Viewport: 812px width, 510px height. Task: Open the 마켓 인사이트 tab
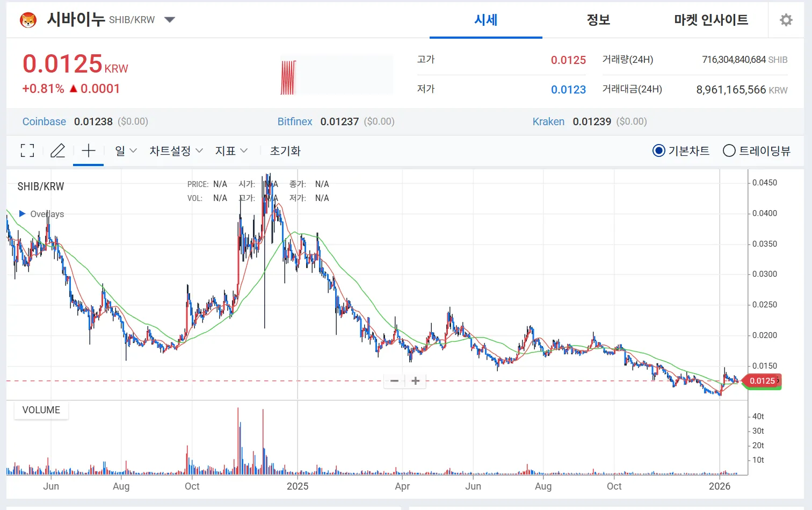(711, 19)
